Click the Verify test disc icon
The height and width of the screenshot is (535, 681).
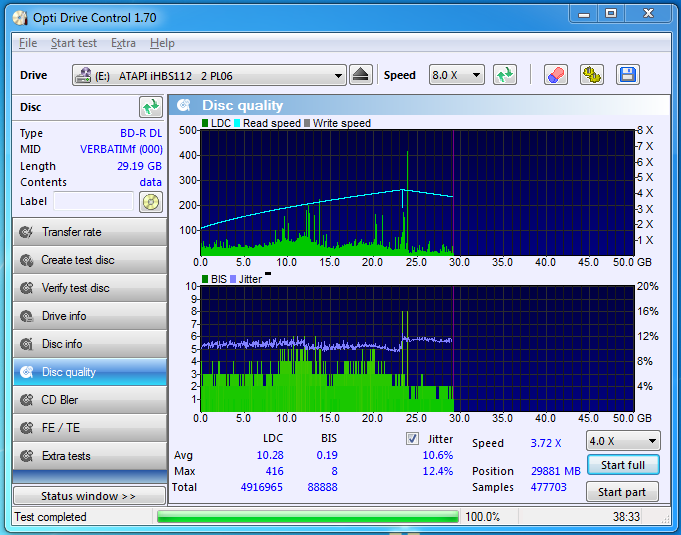tap(26, 288)
